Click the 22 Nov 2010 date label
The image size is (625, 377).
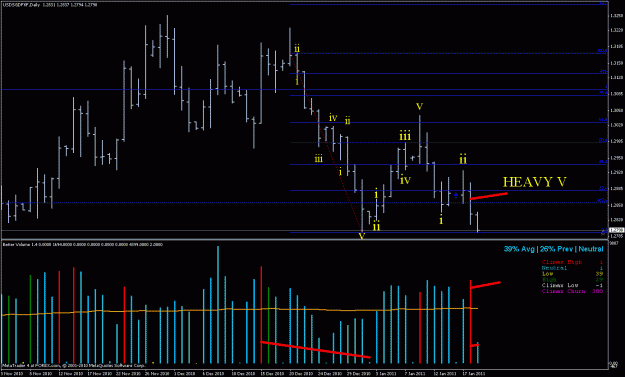[128, 374]
